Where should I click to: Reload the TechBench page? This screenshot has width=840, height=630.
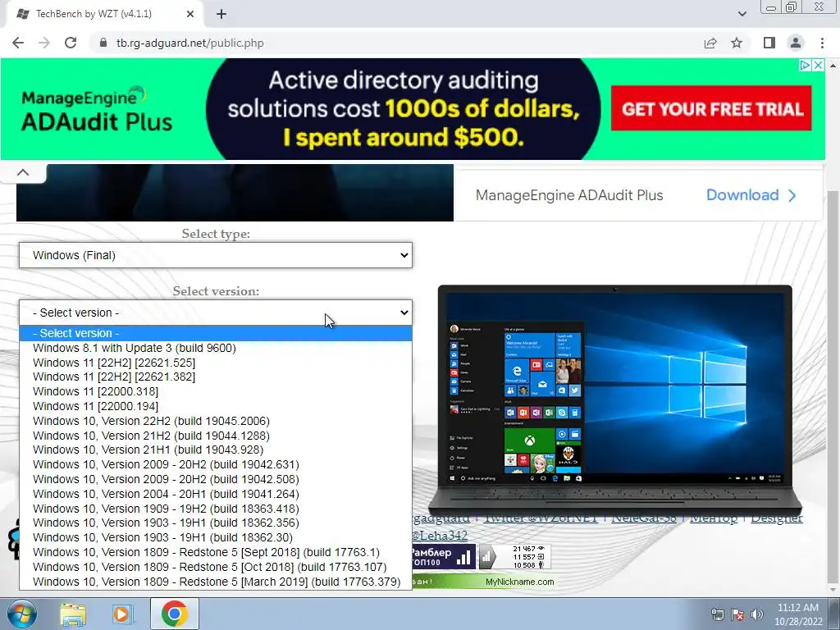pyautogui.click(x=71, y=43)
